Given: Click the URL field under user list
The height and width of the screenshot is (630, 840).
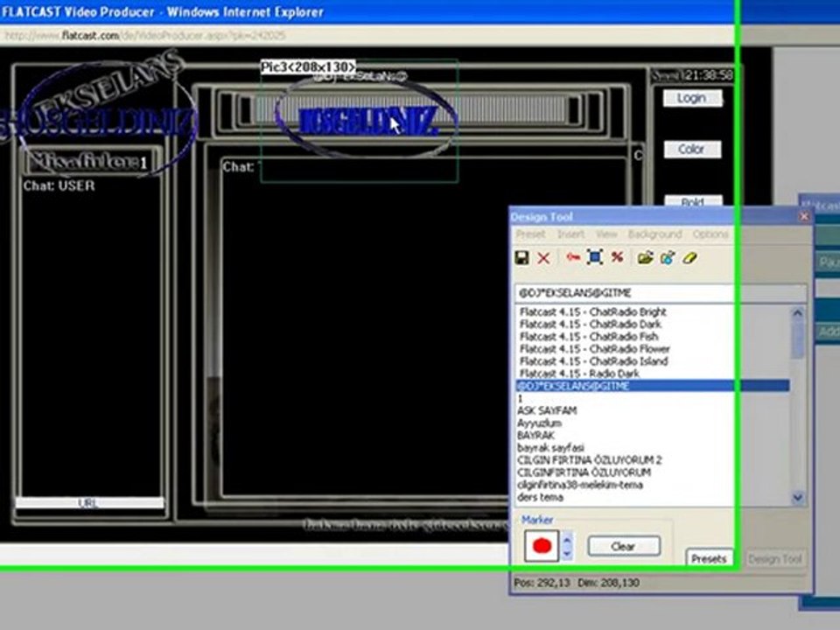Looking at the screenshot, I should click(89, 503).
